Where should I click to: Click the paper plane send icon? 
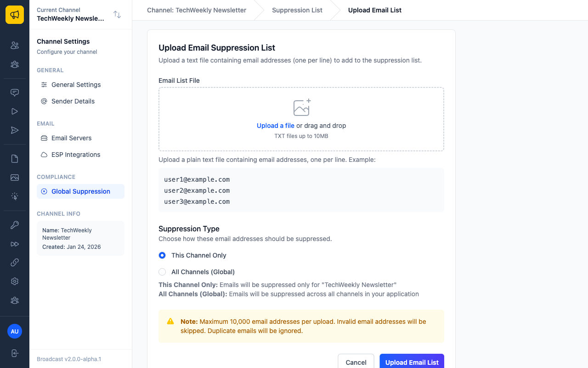[x=15, y=130]
